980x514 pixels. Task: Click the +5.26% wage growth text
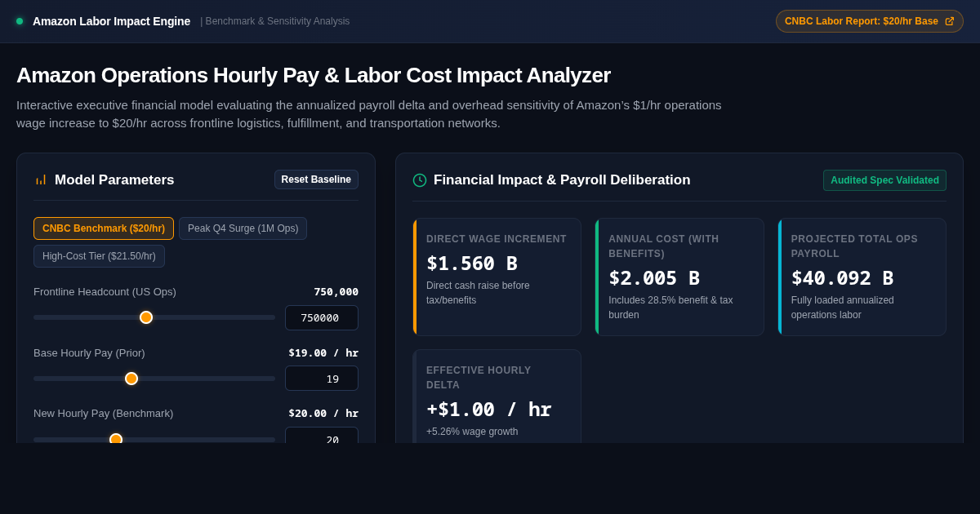pyautogui.click(x=472, y=432)
